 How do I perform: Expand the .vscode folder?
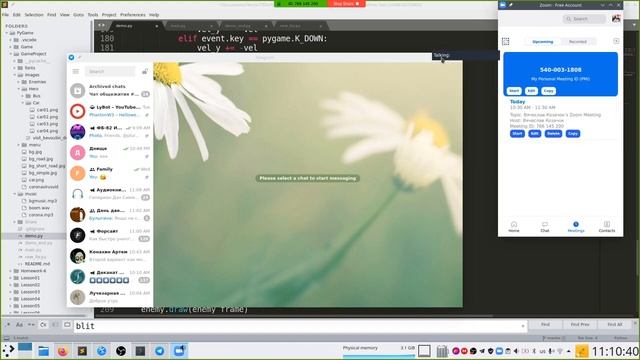11,40
